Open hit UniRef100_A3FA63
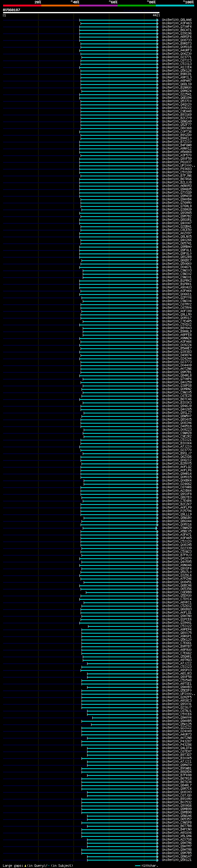Image resolution: width=197 pixels, height=868 pixels. coord(176,23)
